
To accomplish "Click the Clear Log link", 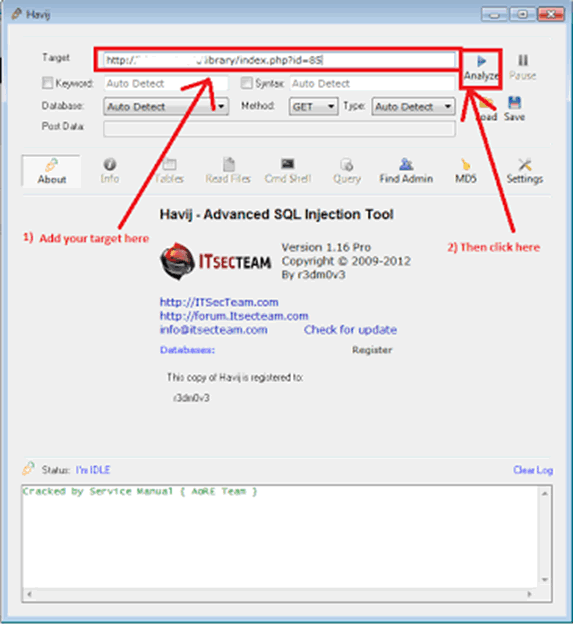I will (x=533, y=470).
